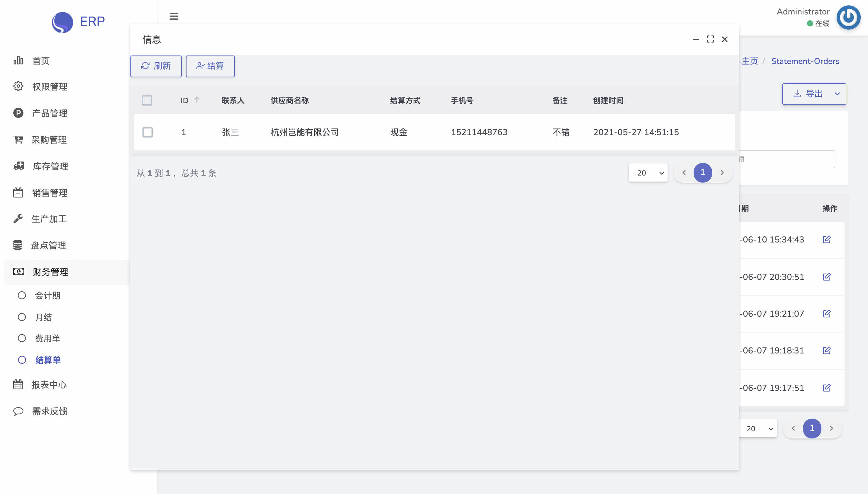Click the hamburger menu toggle icon

(174, 16)
